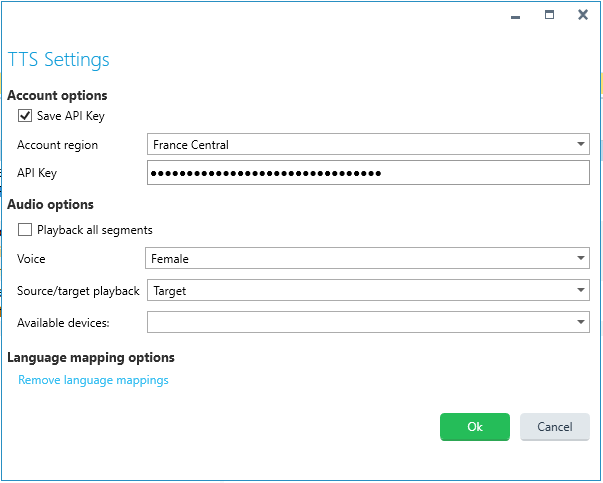The height and width of the screenshot is (483, 603).
Task: Enable Playback all segments checkbox
Action: (x=25, y=230)
